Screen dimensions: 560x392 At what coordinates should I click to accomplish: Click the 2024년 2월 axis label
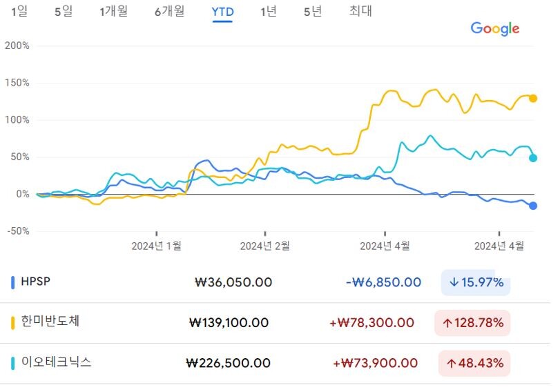[x=265, y=246]
